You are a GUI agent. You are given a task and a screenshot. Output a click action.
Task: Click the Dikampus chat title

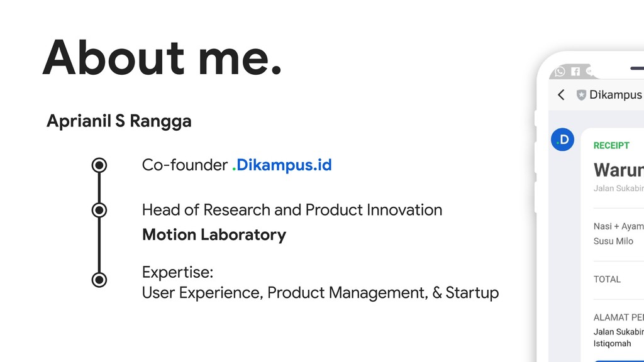pos(616,95)
